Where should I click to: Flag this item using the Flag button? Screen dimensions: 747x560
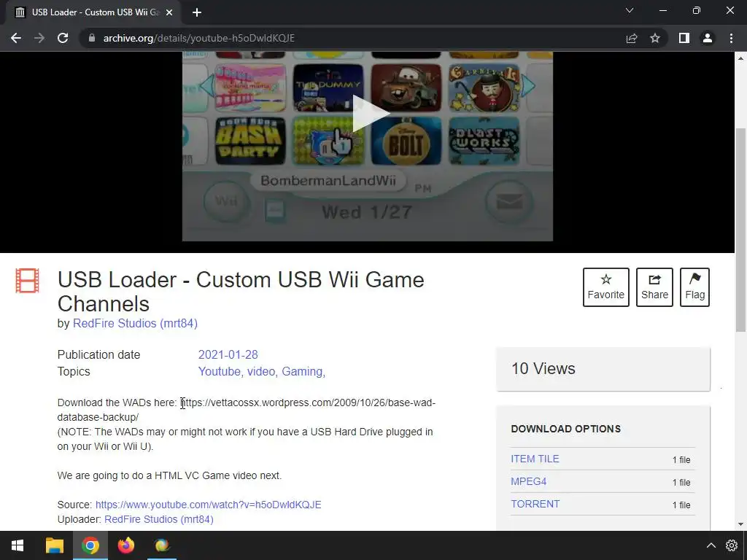694,287
